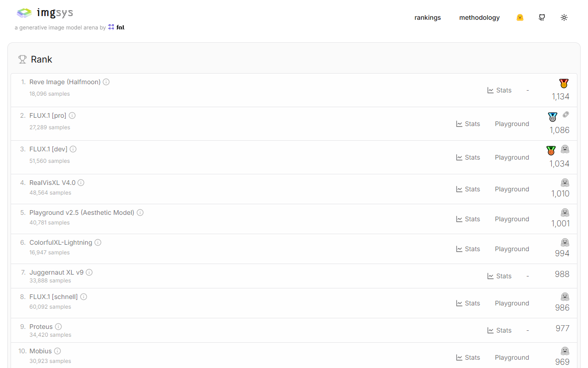
Task: Open Stats for FLUX.1 [dev]
Action: (x=468, y=157)
